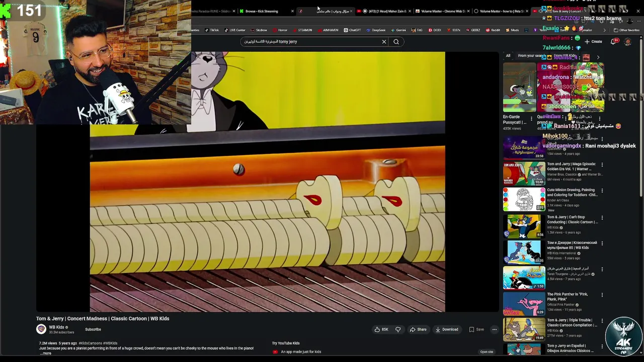The height and width of the screenshot is (362, 644).
Task: Open the Create upload menu
Action: [x=593, y=42]
